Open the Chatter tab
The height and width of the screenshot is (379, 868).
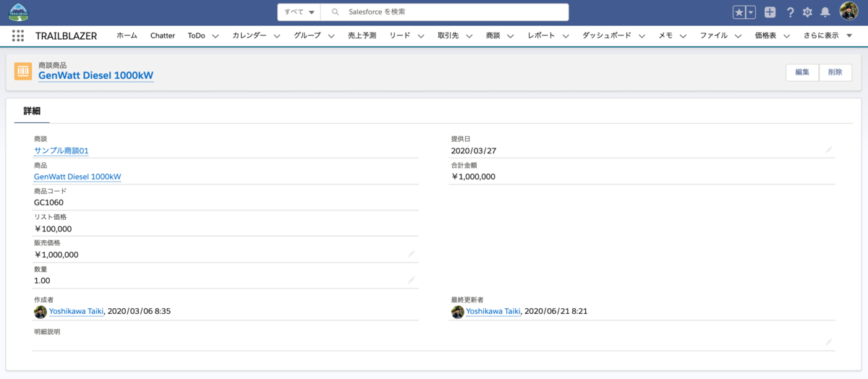163,35
